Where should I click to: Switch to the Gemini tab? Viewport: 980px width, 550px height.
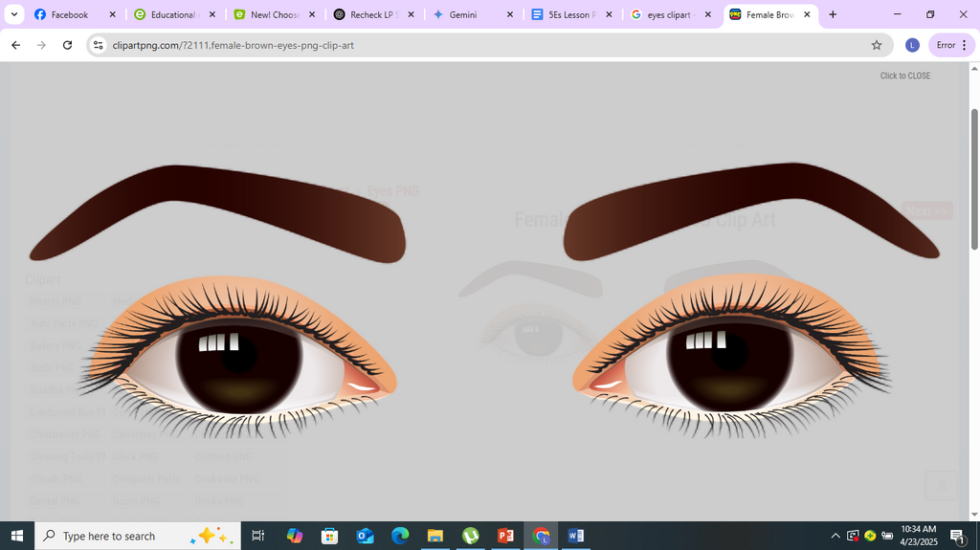(462, 14)
